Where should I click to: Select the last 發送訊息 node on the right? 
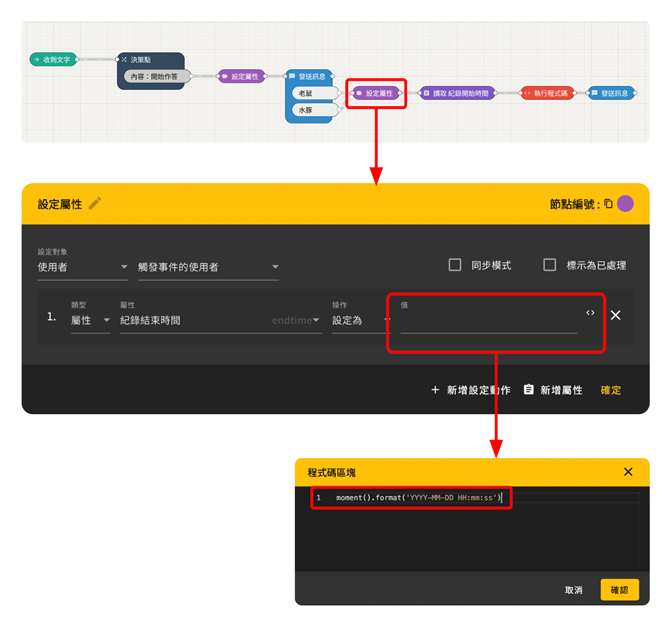click(612, 93)
